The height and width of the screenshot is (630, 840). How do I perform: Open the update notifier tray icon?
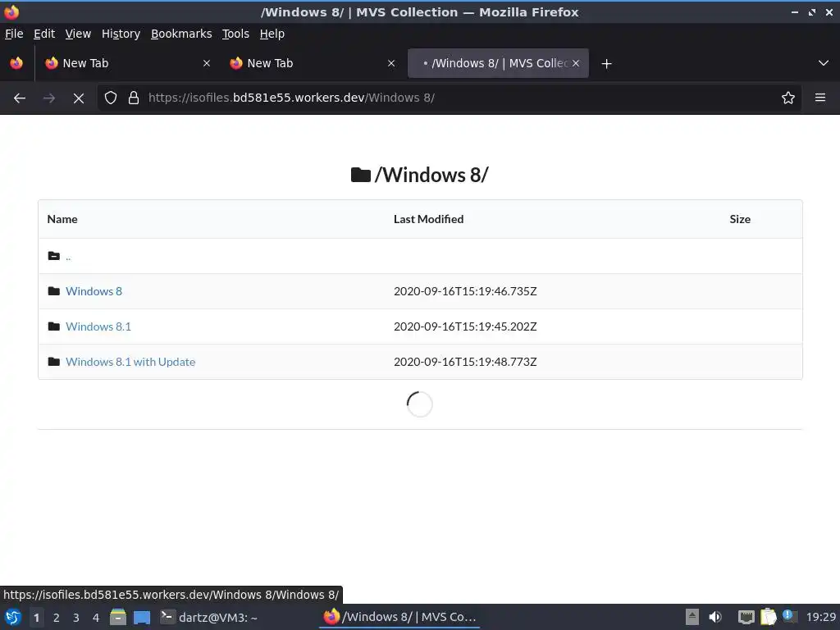[789, 616]
